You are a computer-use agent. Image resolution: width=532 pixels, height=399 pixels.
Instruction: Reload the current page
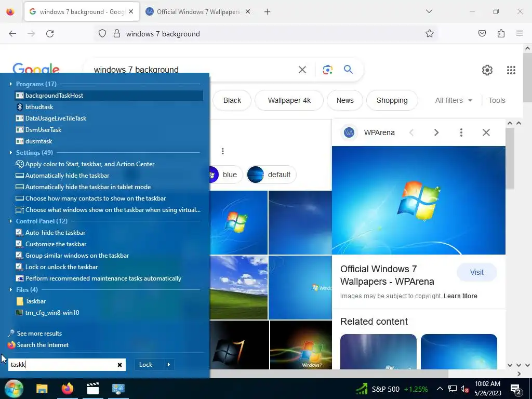click(x=50, y=34)
